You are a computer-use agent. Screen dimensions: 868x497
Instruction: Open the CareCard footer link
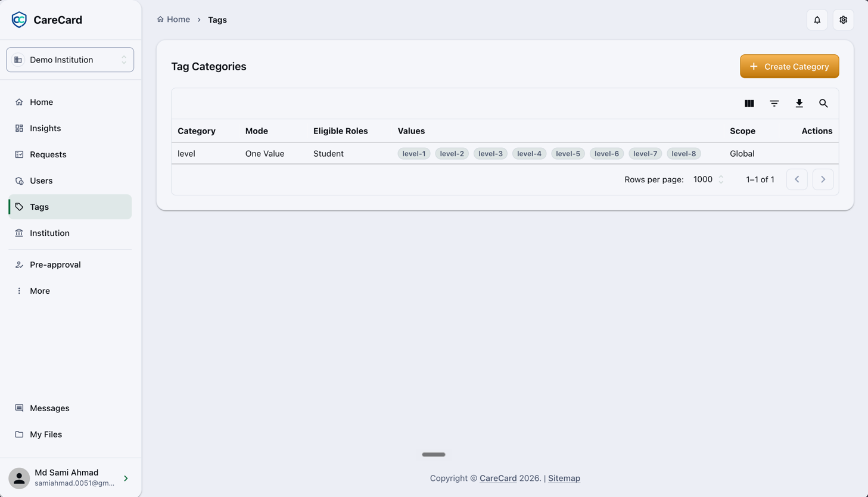(498, 478)
